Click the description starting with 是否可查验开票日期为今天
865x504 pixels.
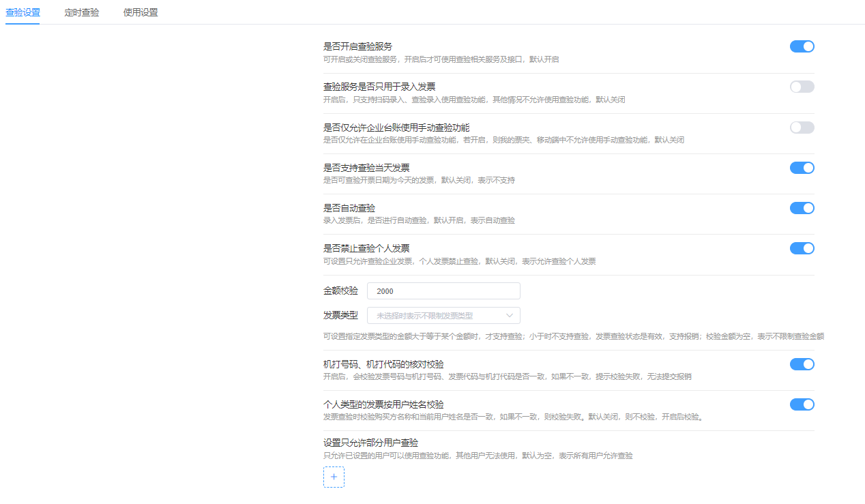pyautogui.click(x=419, y=180)
